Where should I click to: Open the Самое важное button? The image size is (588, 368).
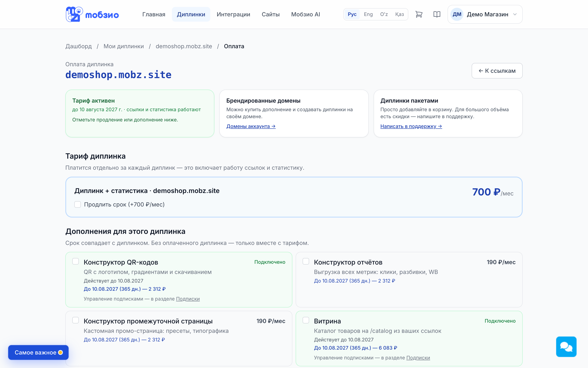pos(38,352)
